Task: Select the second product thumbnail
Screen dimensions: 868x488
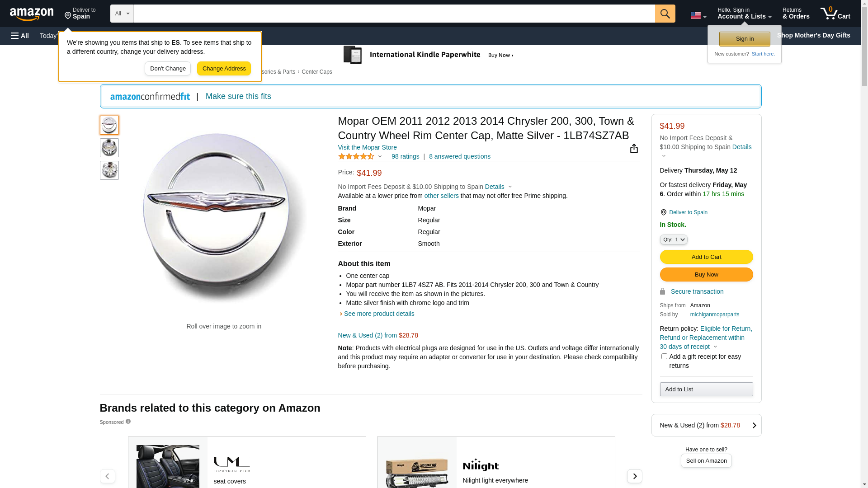Action: (109, 148)
